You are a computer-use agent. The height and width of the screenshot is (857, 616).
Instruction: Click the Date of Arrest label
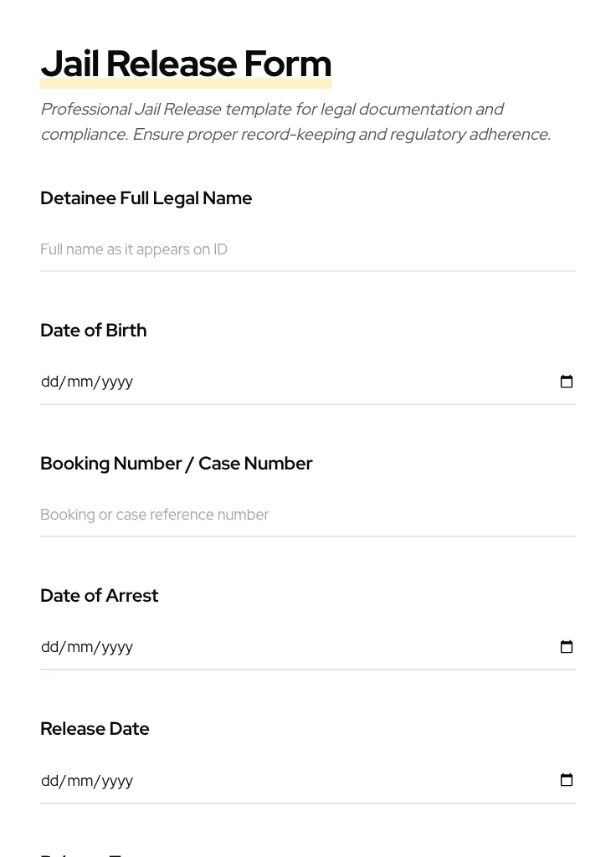point(99,596)
